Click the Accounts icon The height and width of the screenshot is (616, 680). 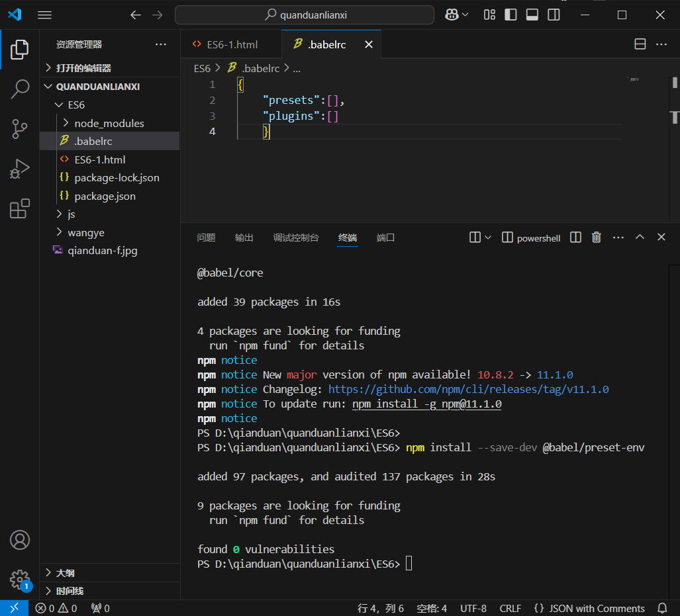click(20, 540)
